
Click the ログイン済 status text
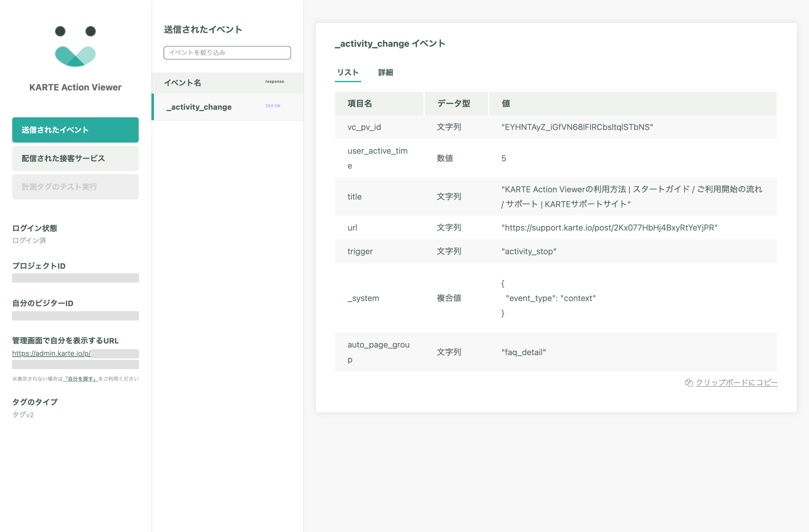point(29,240)
